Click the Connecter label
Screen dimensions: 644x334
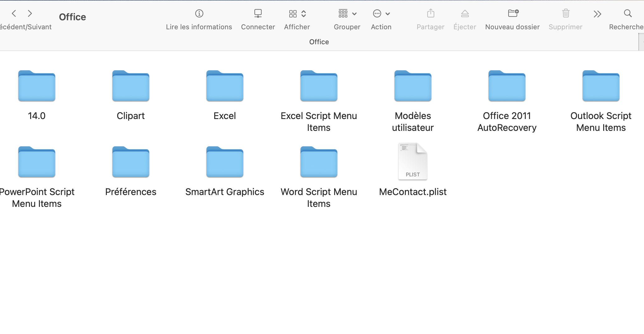click(258, 27)
